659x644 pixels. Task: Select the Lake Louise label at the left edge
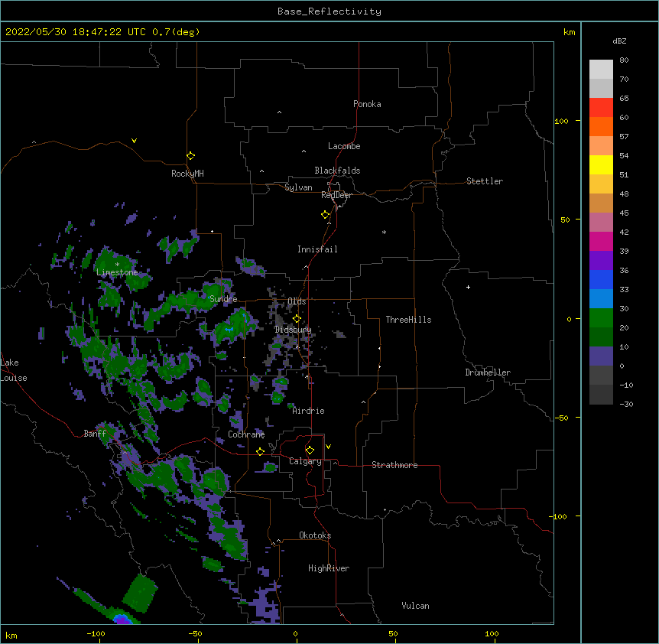tap(12, 370)
